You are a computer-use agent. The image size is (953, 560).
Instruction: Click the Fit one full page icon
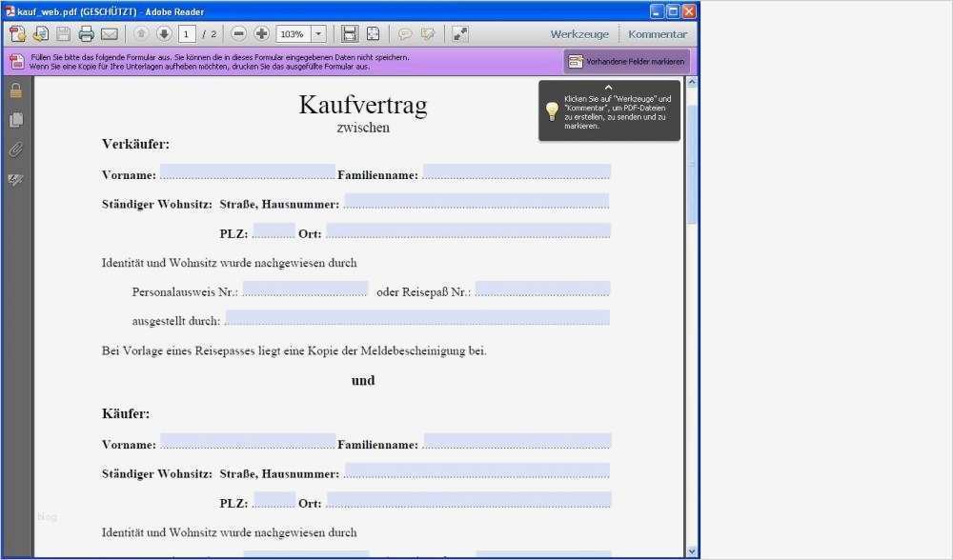(374, 34)
